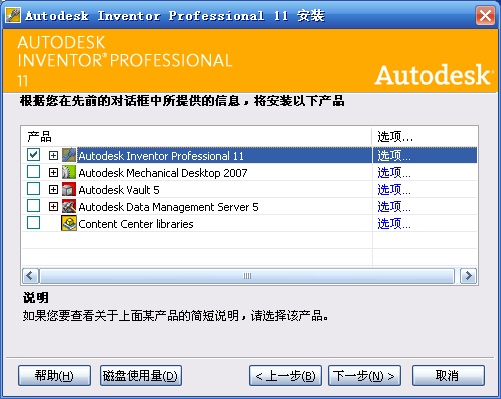Check the Autodesk Mechanical Desktop 2007 checkbox

coord(33,172)
